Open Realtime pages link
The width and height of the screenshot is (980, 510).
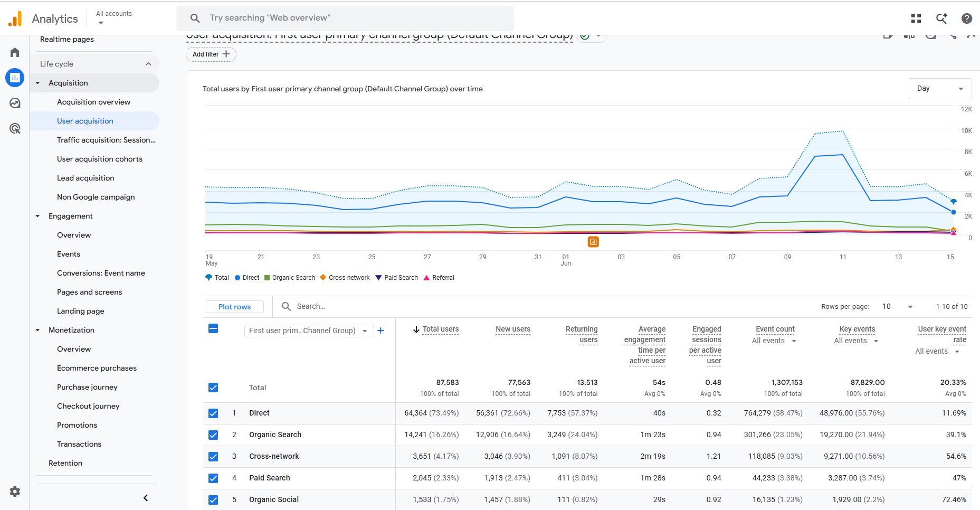pos(67,40)
